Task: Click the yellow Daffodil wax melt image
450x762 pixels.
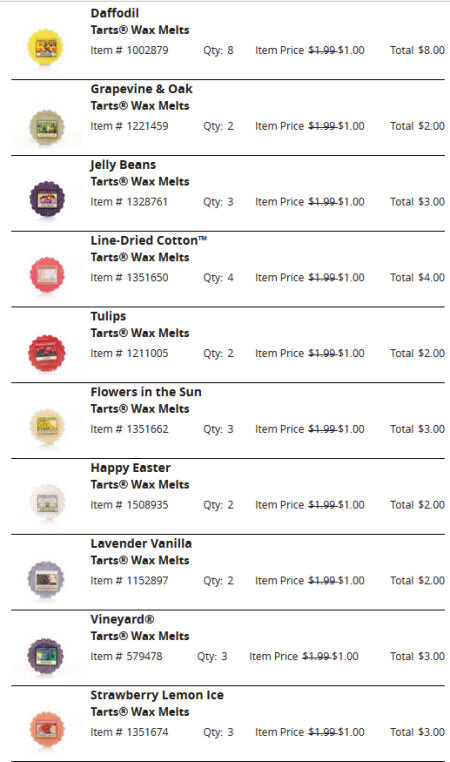Action: click(x=45, y=47)
